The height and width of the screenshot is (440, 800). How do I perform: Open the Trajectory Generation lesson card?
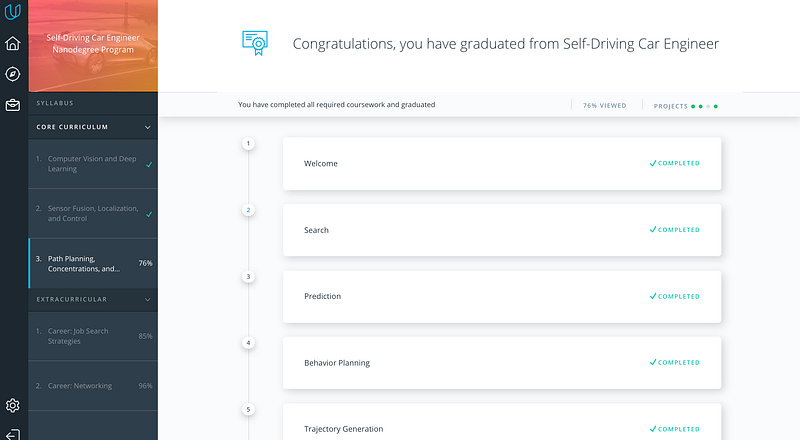[x=500, y=428]
